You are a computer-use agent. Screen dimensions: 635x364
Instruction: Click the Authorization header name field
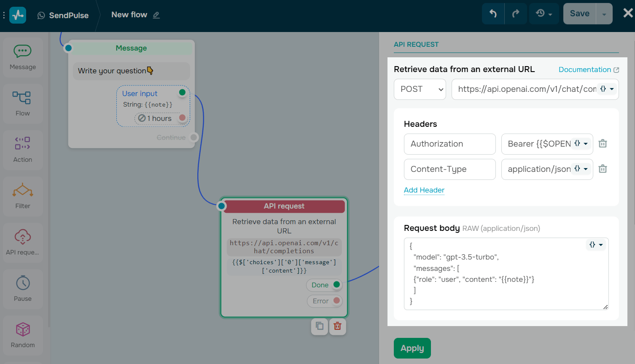[449, 144]
